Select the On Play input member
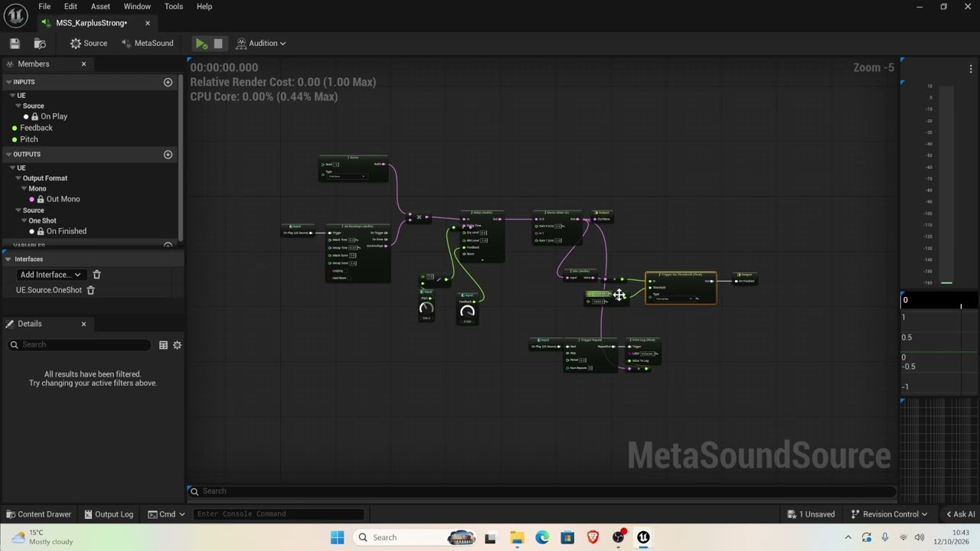980x551 pixels. click(x=54, y=116)
